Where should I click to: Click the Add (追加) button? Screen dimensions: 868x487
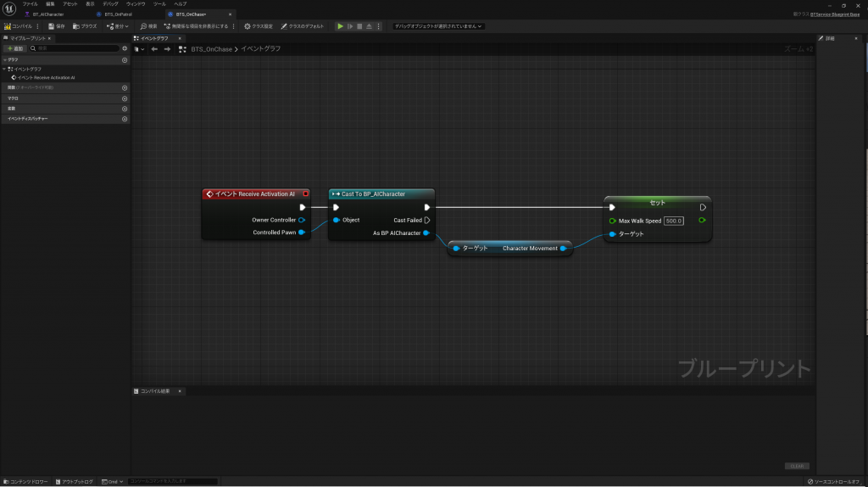[15, 48]
